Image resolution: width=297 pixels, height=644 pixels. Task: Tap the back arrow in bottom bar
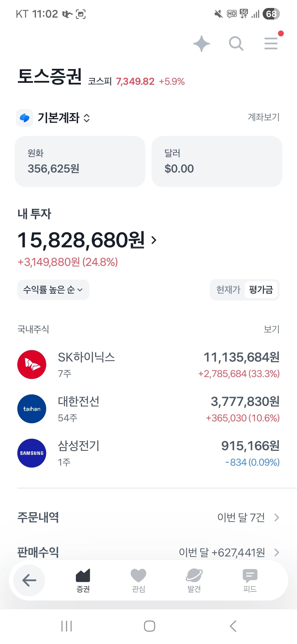click(29, 580)
